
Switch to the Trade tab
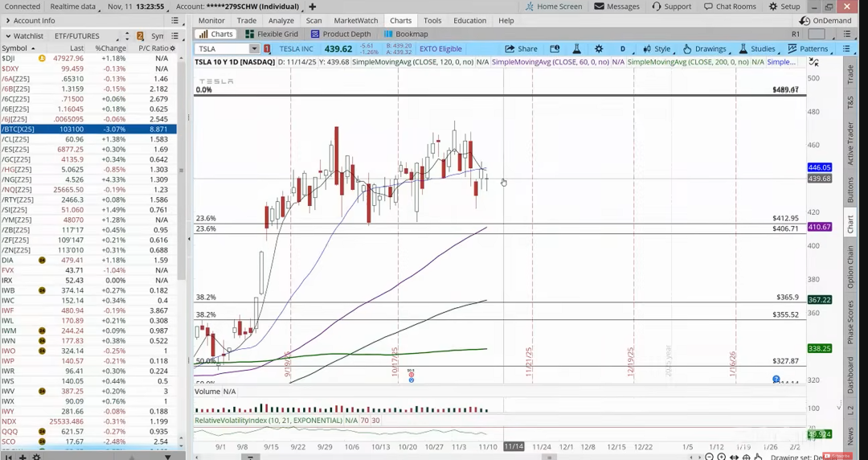(247, 20)
